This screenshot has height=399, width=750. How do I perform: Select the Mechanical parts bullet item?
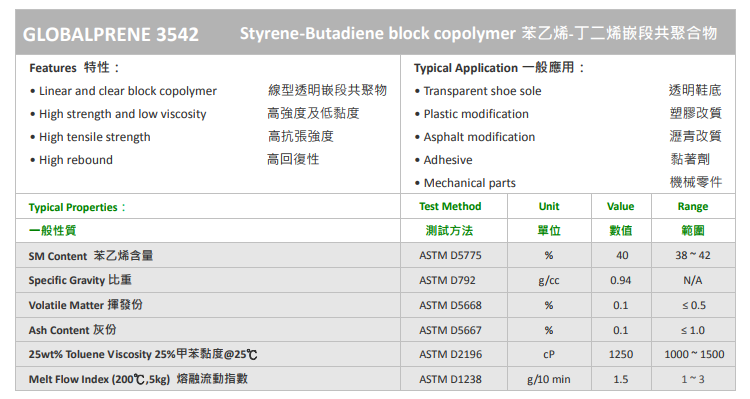[469, 183]
